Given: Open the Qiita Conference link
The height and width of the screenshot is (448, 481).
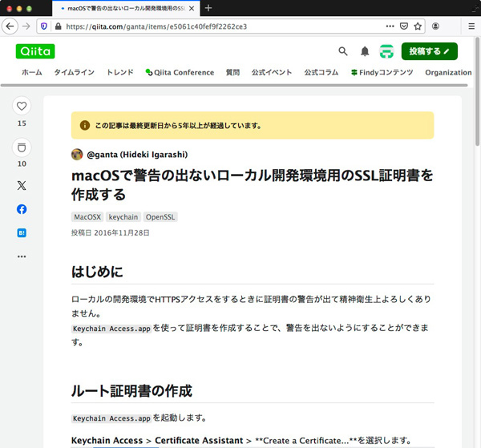Looking at the screenshot, I should point(180,72).
